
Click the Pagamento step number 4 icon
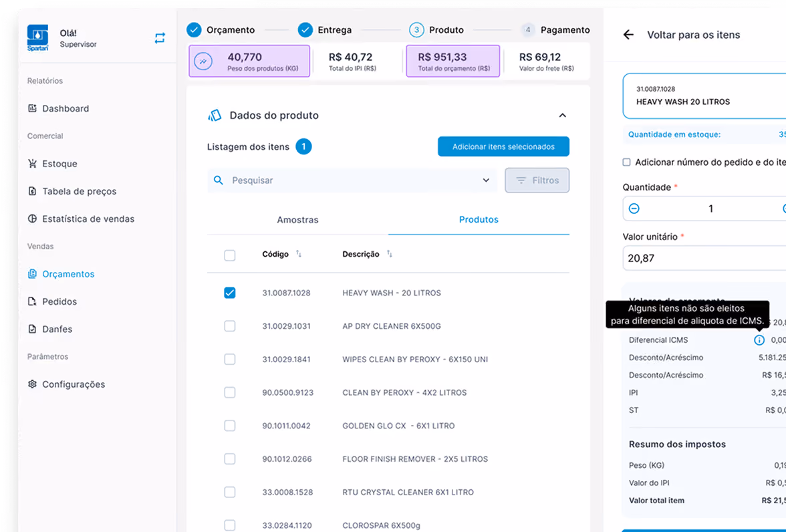pyautogui.click(x=528, y=30)
